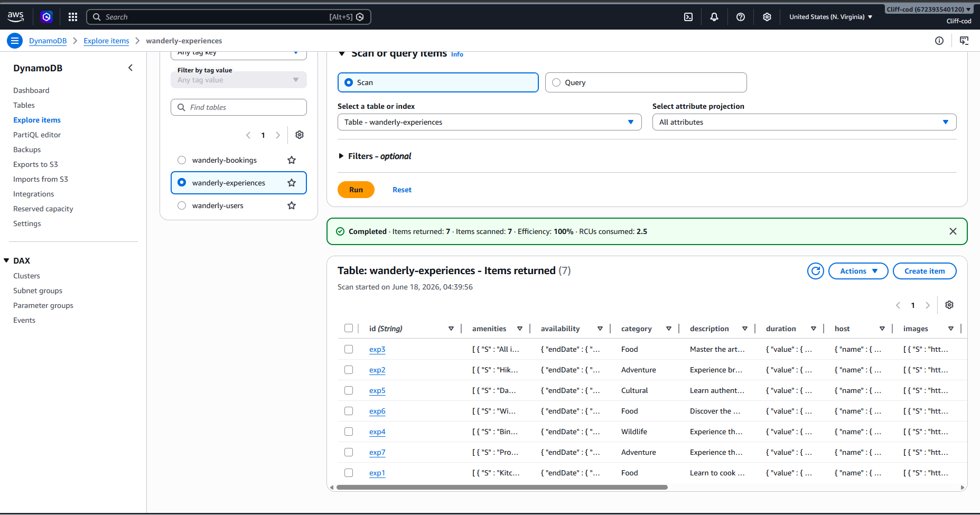Screen dimensions: 980x515
Task: Open table list preferences gear icon
Action: (300, 135)
